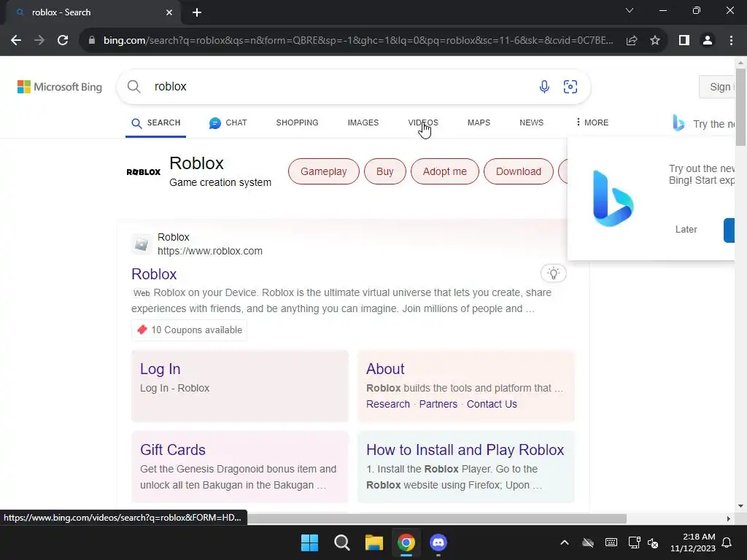This screenshot has height=560, width=747.
Task: Open the Chrome side panel
Action: click(x=684, y=41)
